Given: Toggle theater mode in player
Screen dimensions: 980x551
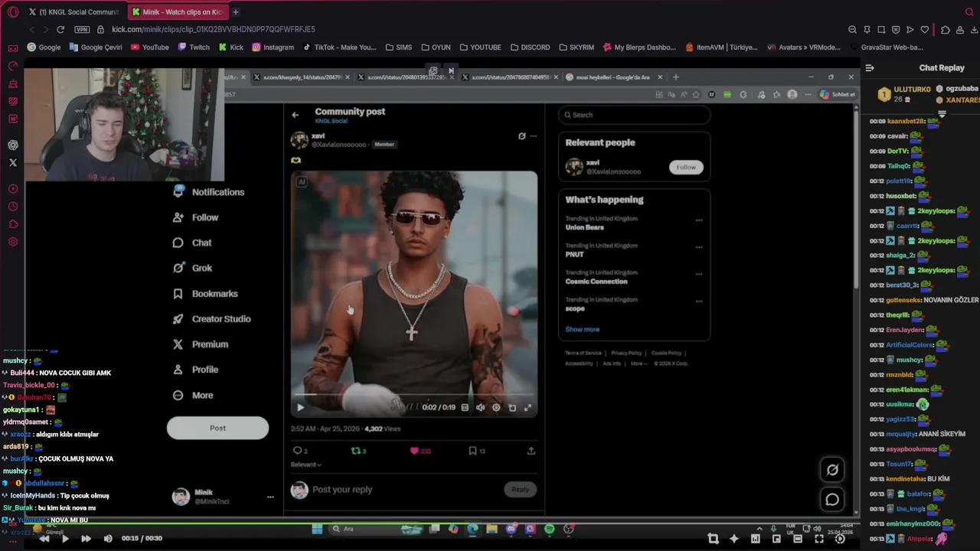Looking at the screenshot, I should pyautogui.click(x=798, y=539).
